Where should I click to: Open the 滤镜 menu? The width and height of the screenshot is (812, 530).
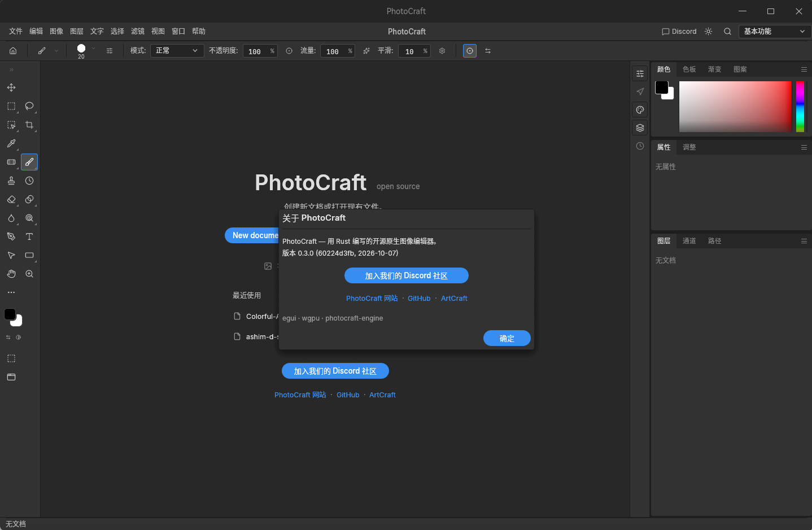pyautogui.click(x=138, y=32)
